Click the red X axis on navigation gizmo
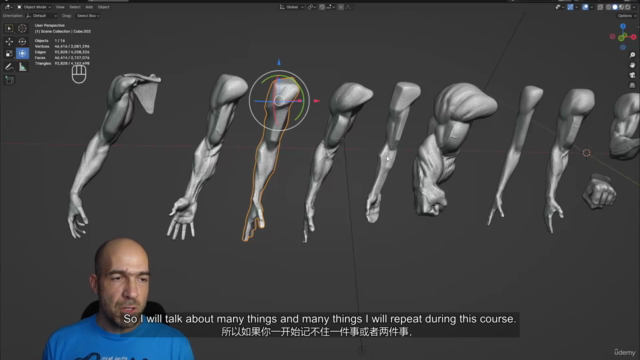Viewport: 640px width, 360px height. click(x=633, y=37)
